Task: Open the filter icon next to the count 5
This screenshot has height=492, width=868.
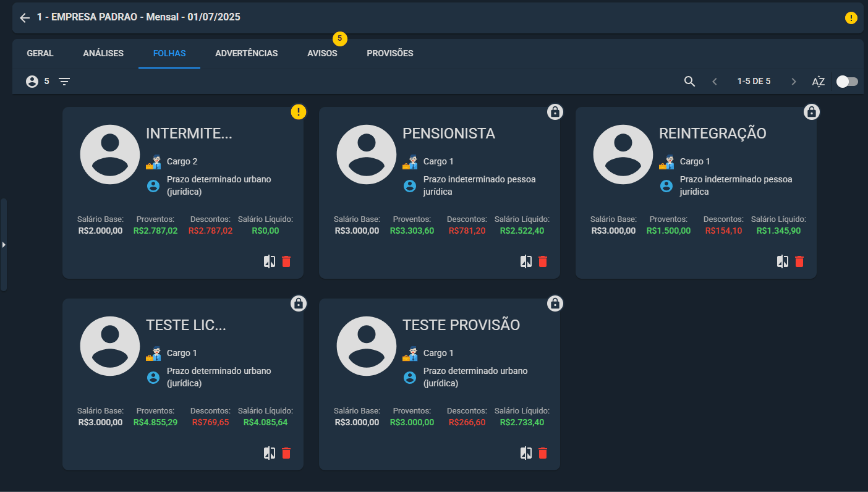Action: 64,81
